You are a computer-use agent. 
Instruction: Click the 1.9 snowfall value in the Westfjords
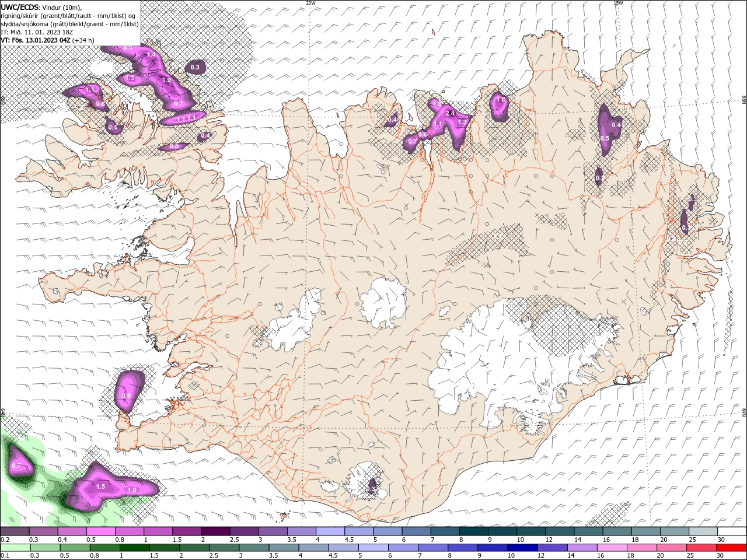pyautogui.click(x=166, y=80)
